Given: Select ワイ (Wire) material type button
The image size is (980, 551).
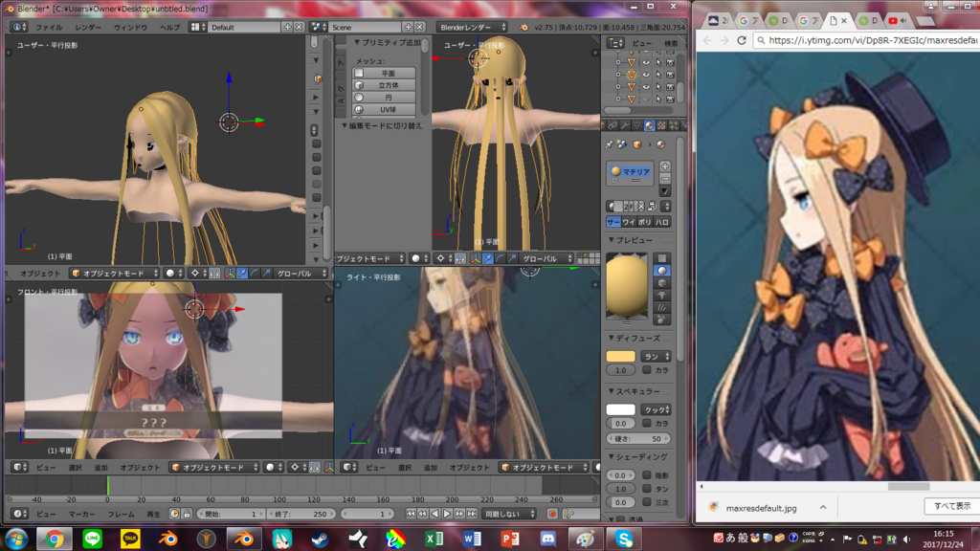Looking at the screenshot, I should (628, 222).
